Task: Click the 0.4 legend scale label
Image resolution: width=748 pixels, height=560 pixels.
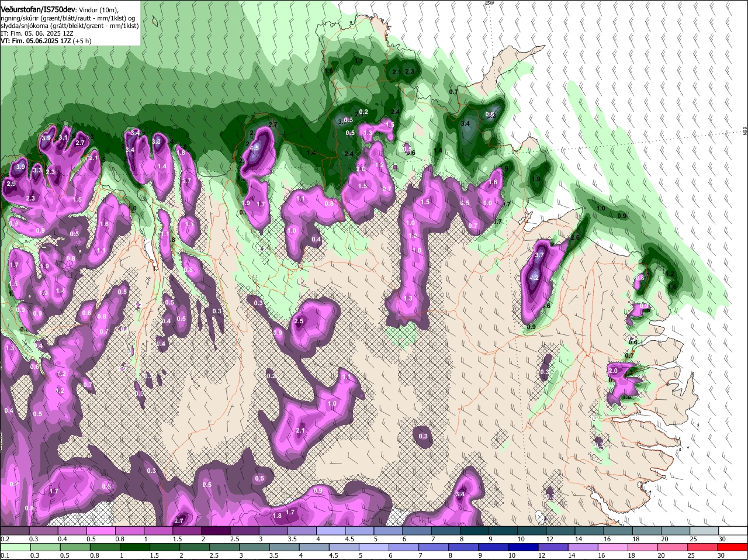Action: pos(62,538)
